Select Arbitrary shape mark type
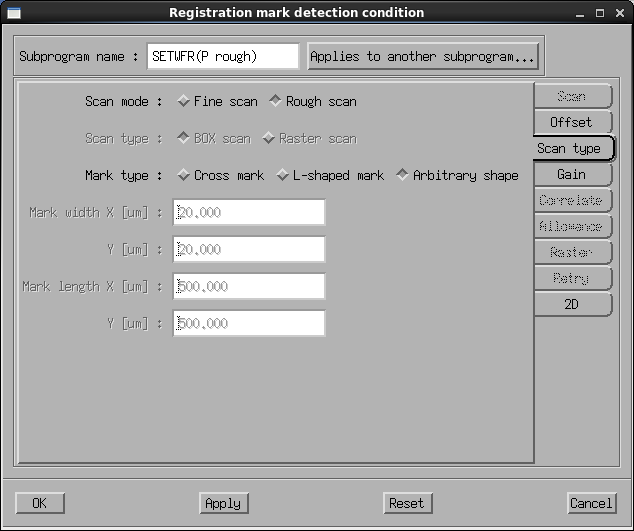Screen dimensions: 634x531 [x=402, y=175]
